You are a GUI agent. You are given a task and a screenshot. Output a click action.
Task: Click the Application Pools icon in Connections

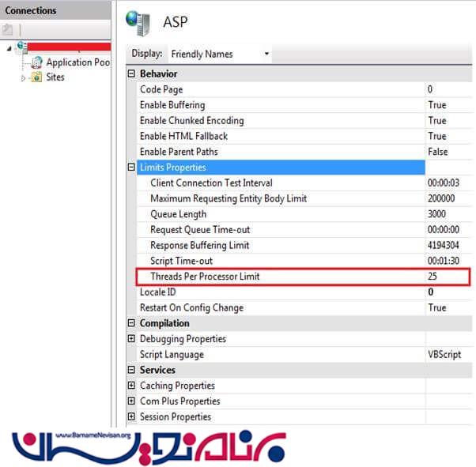coord(37,62)
